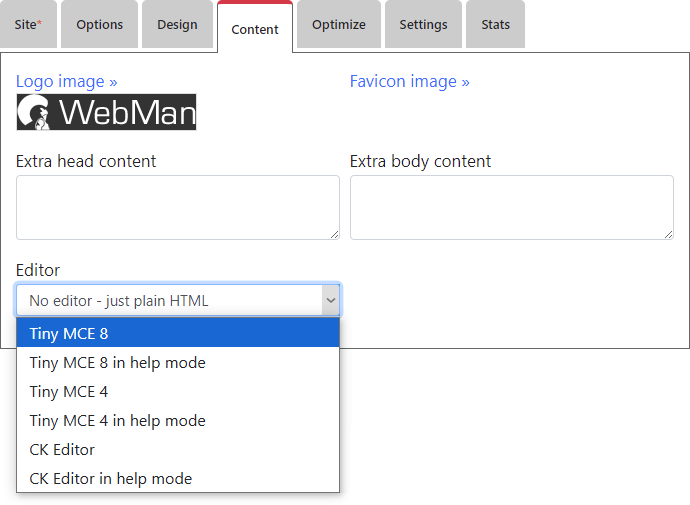Switch to the Settings tab
The image size is (690, 505).
(x=423, y=24)
